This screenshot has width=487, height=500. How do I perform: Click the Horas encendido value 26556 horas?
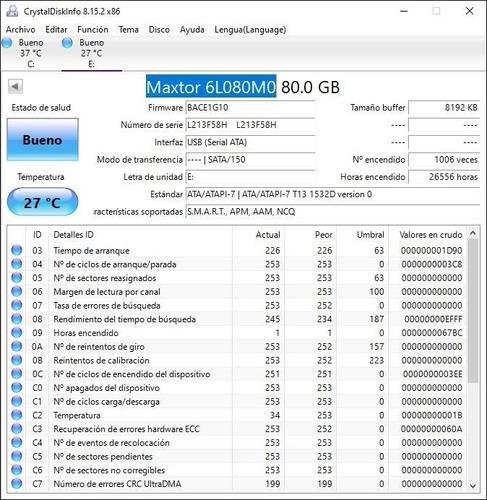tap(444, 177)
